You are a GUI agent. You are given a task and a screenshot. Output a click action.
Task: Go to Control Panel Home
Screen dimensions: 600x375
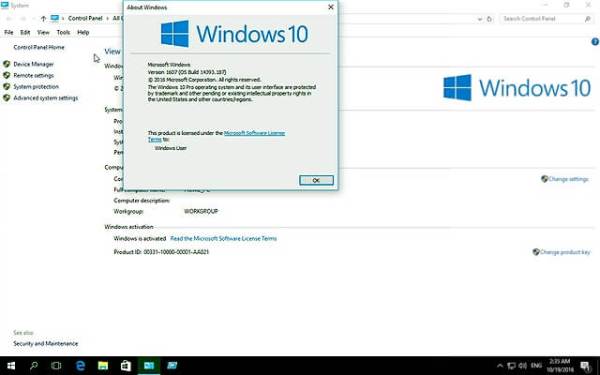[x=39, y=47]
